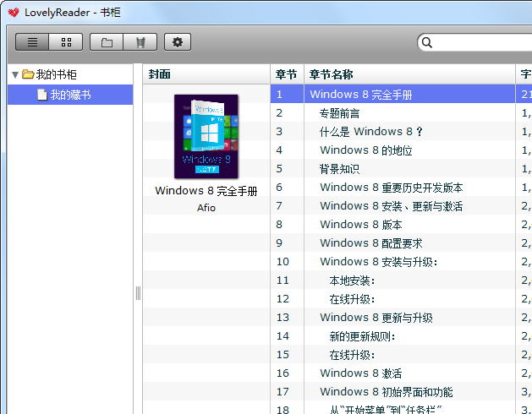Screen dimensions: 532x414
Task: Select chapter Windows 8 激活
Action: [360, 373]
